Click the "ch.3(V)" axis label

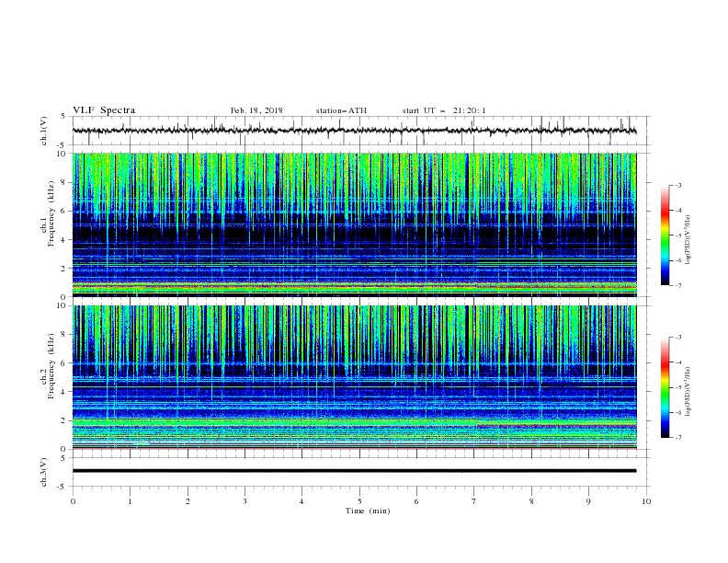tap(44, 472)
